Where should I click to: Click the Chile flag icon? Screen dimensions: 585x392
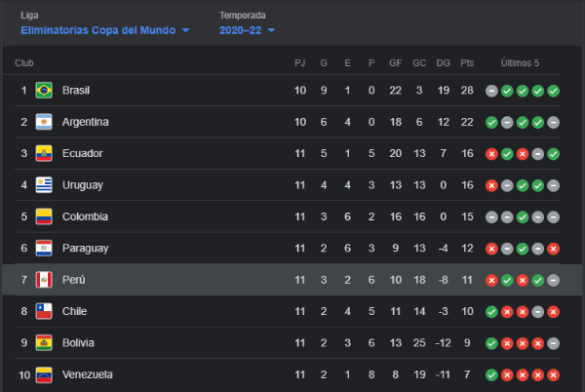tap(44, 311)
